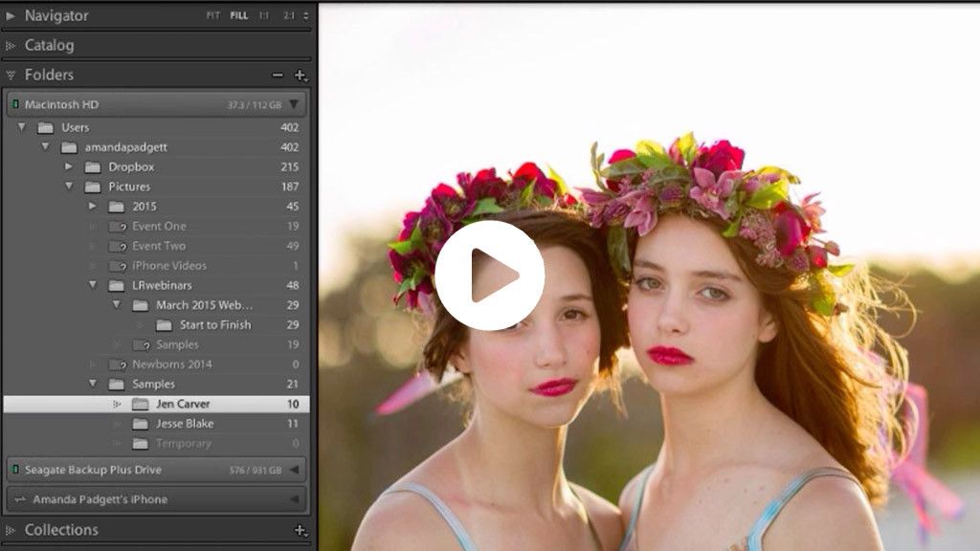Image resolution: width=980 pixels, height=551 pixels.
Task: Click the Users folder icon
Action: coord(45,128)
